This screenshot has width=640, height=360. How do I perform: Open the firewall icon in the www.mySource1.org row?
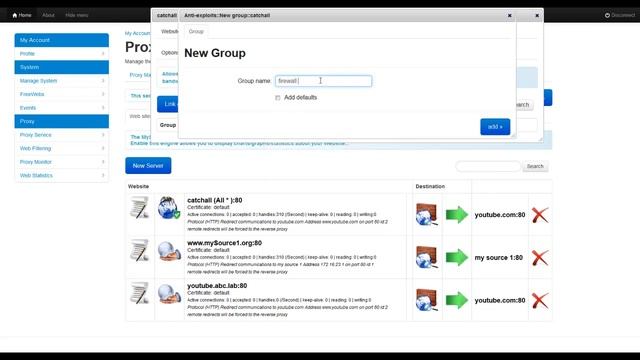(427, 257)
